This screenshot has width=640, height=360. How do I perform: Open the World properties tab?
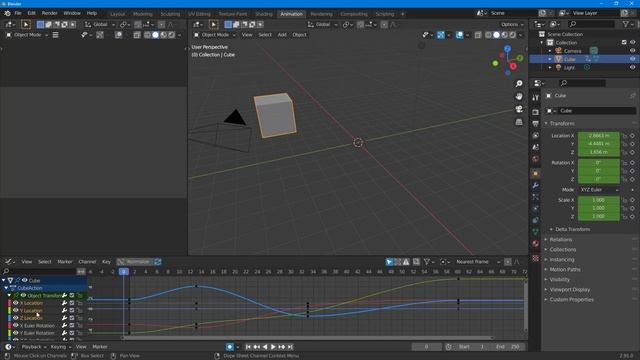click(536, 159)
